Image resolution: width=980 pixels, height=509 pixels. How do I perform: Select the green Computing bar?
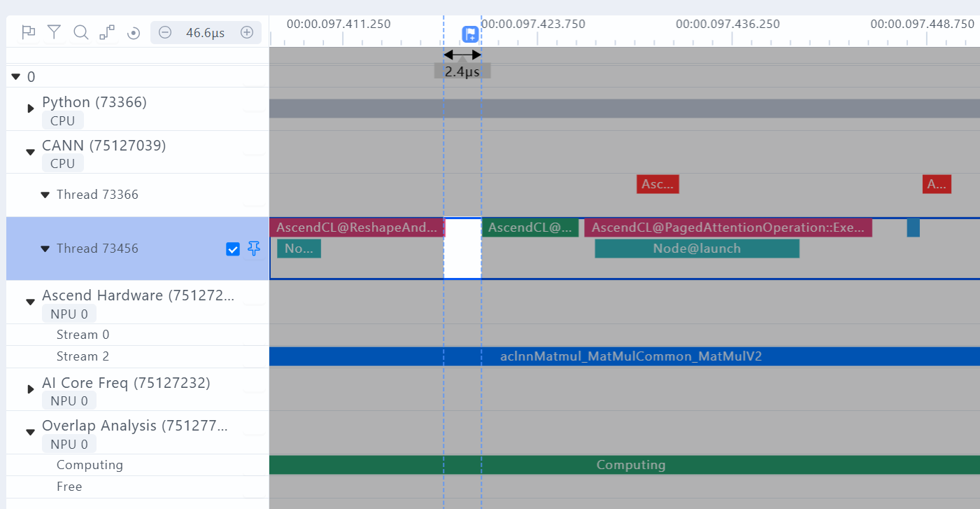(x=625, y=465)
